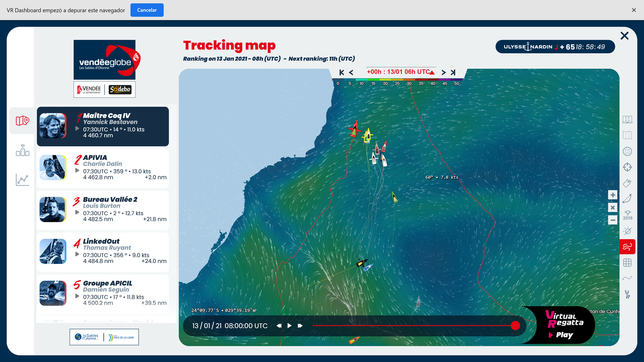Open the map tracking sidebar tab
This screenshot has height=362, width=644.
point(22,121)
